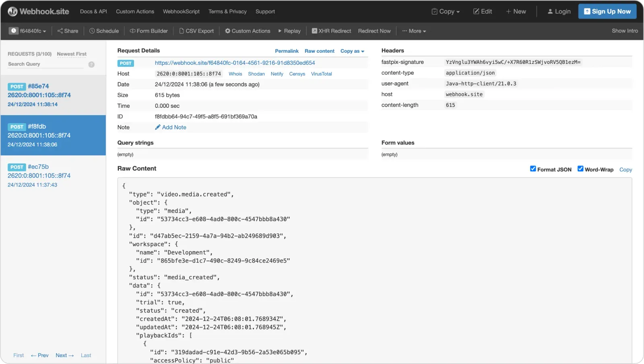This screenshot has width=644, height=364.
Task: Click the Raw content link
Action: pyautogui.click(x=320, y=51)
